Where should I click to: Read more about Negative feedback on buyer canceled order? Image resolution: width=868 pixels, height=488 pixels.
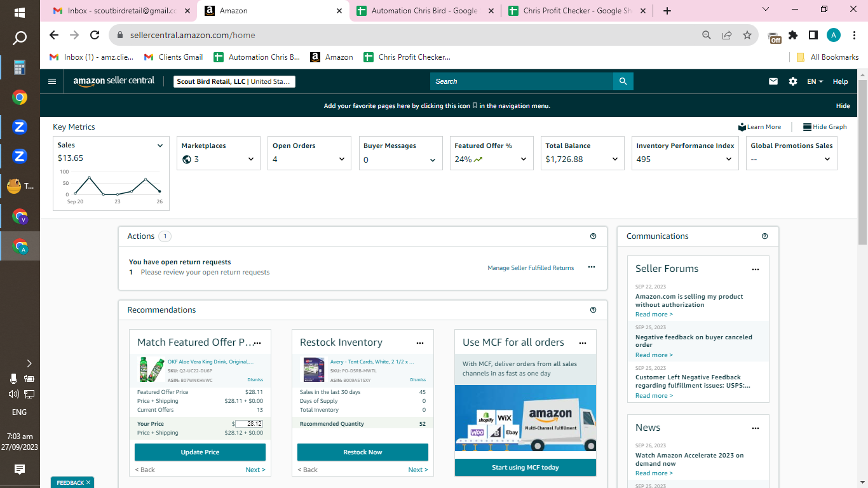click(654, 355)
